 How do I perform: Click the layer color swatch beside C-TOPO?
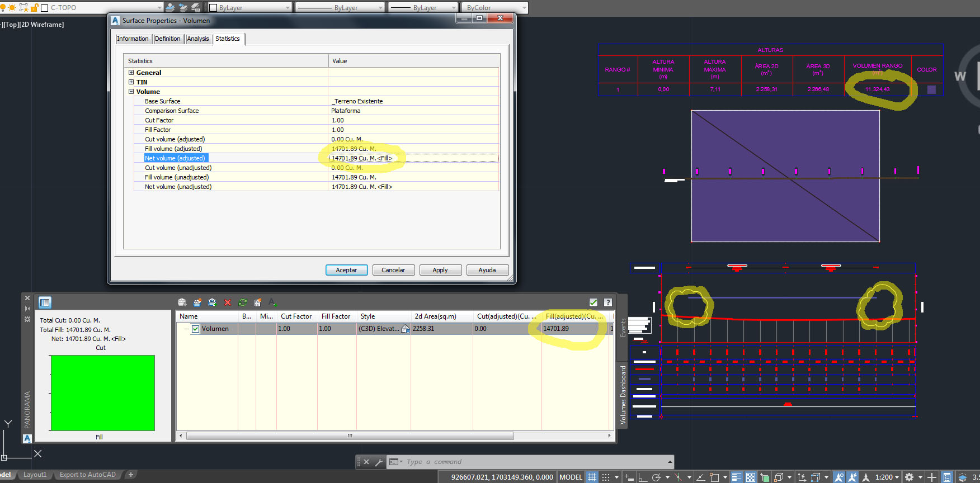(45, 8)
